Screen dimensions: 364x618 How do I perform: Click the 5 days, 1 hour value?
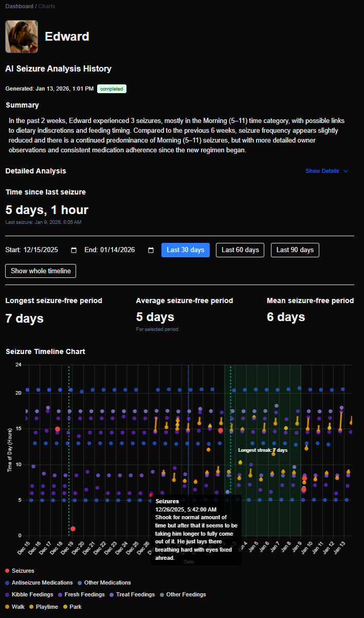pos(47,210)
